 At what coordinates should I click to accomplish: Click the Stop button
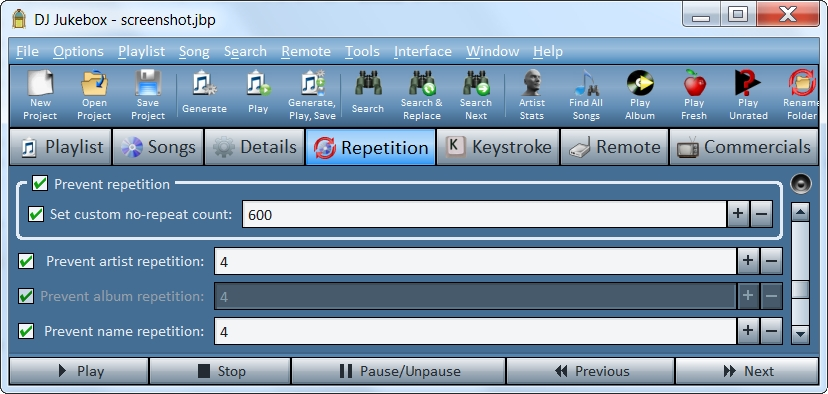pos(220,371)
